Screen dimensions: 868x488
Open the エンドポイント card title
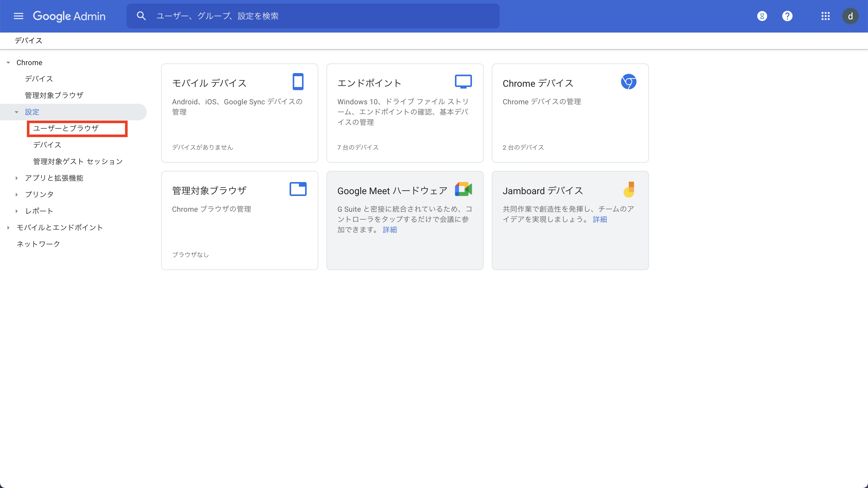click(369, 83)
